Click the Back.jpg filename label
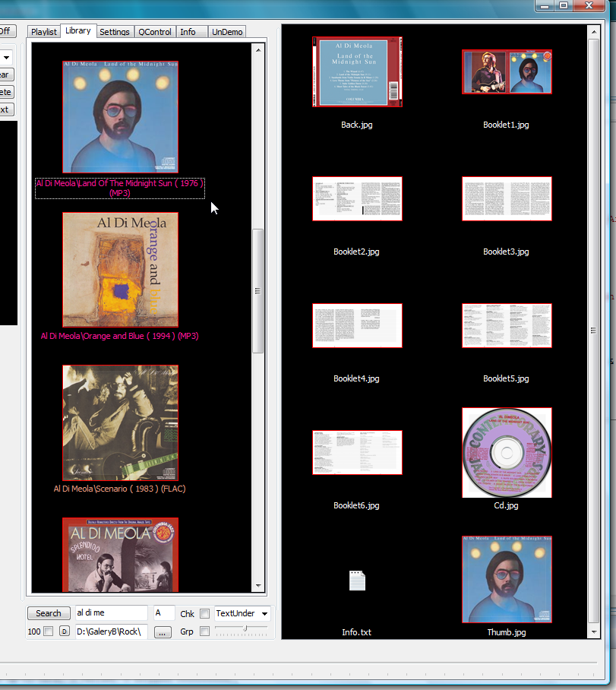 point(357,125)
